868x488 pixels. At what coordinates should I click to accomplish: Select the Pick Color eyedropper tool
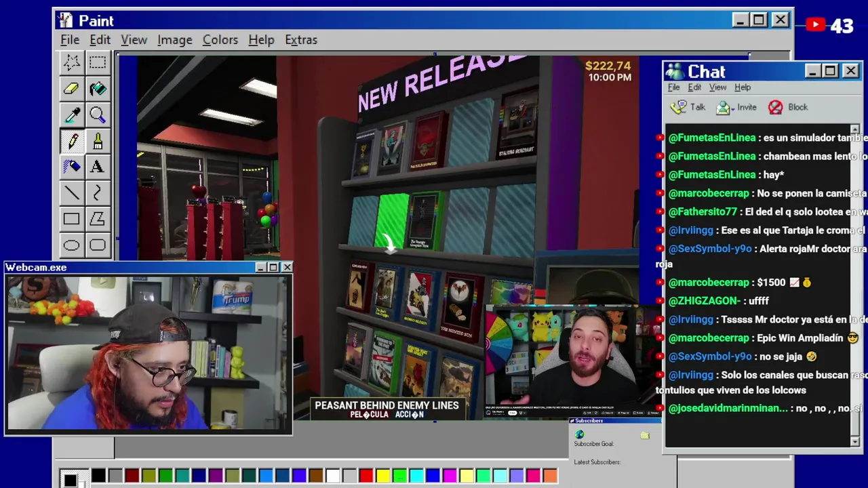click(x=71, y=115)
